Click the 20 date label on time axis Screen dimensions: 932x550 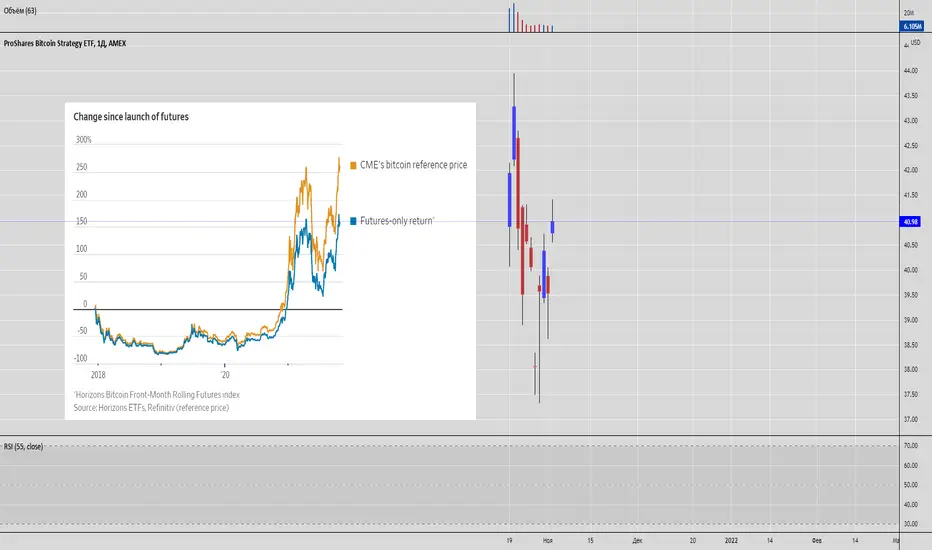pos(692,540)
